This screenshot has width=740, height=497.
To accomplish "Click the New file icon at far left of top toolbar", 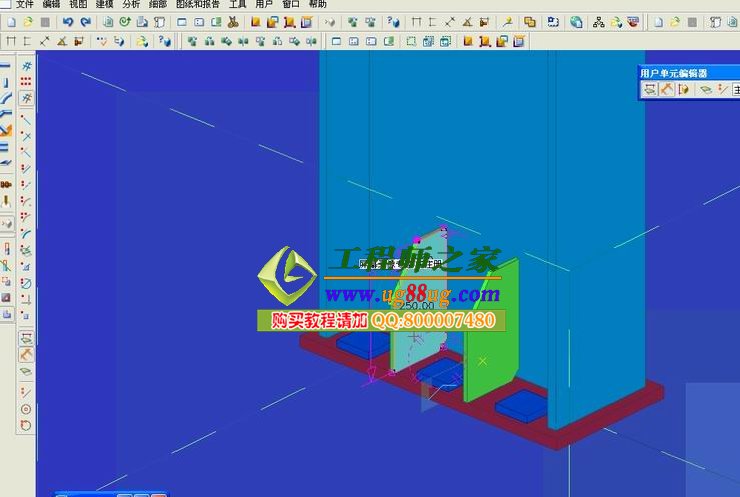I will 10,21.
